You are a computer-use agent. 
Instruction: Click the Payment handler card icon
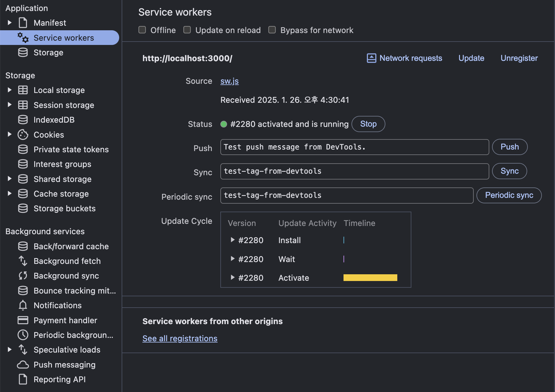[x=23, y=320]
